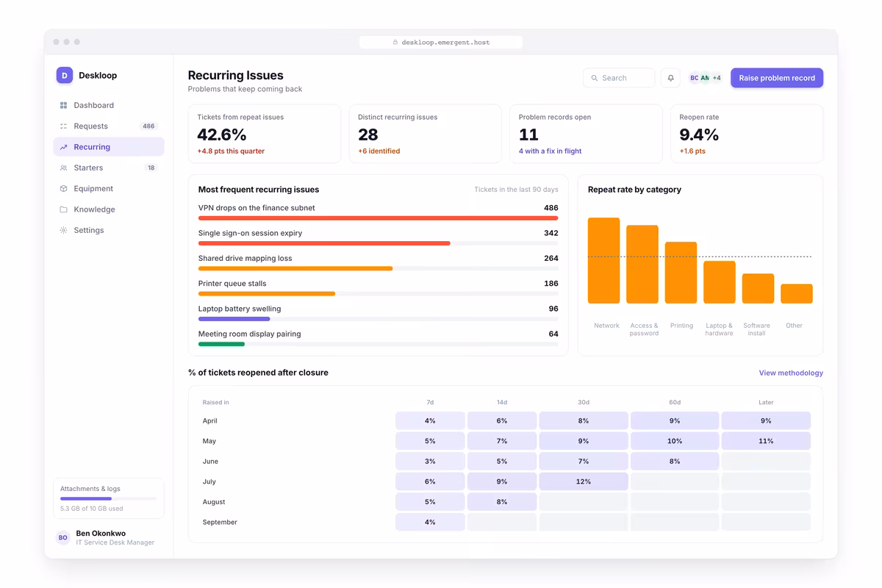Viewport: 882px width, 588px height.
Task: Click the Network bar in chart
Action: pyautogui.click(x=603, y=260)
